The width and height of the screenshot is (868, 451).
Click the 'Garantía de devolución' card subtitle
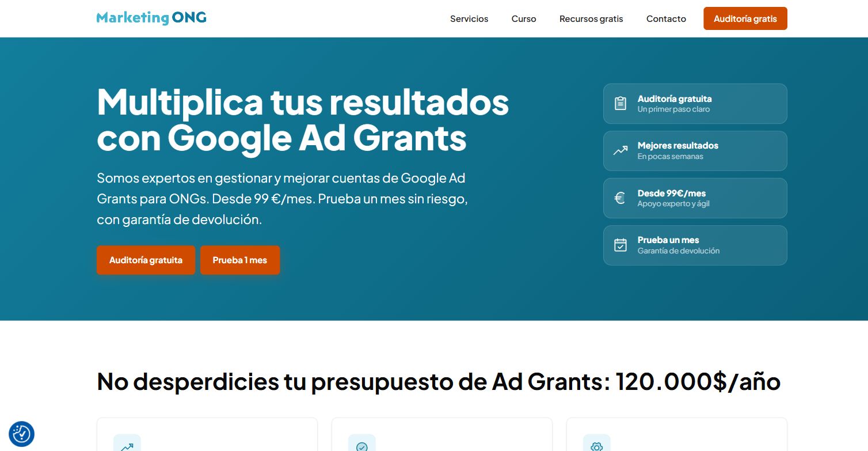click(x=679, y=251)
